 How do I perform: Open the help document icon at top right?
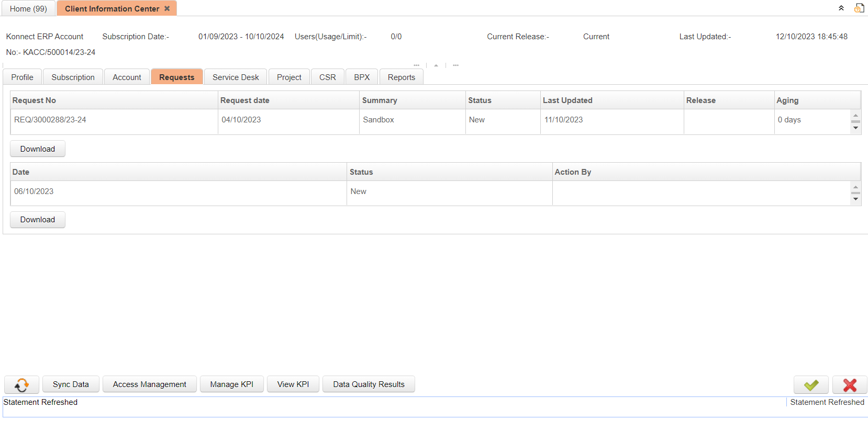(859, 8)
